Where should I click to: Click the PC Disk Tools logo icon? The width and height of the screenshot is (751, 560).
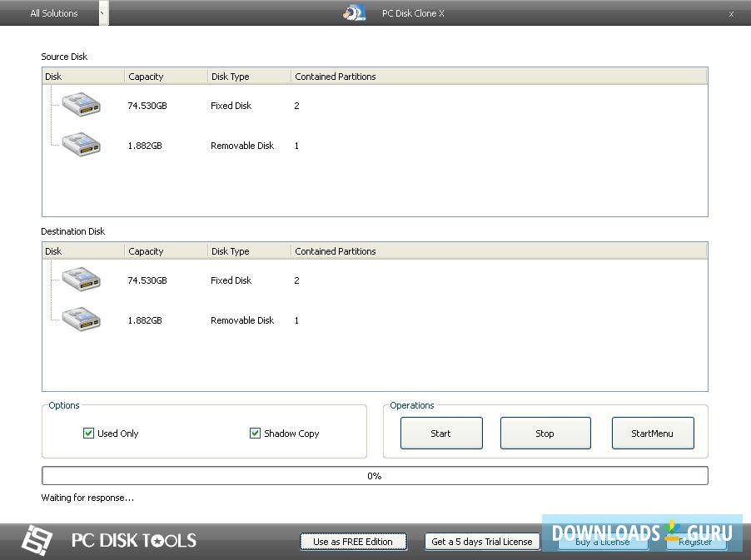pyautogui.click(x=37, y=540)
